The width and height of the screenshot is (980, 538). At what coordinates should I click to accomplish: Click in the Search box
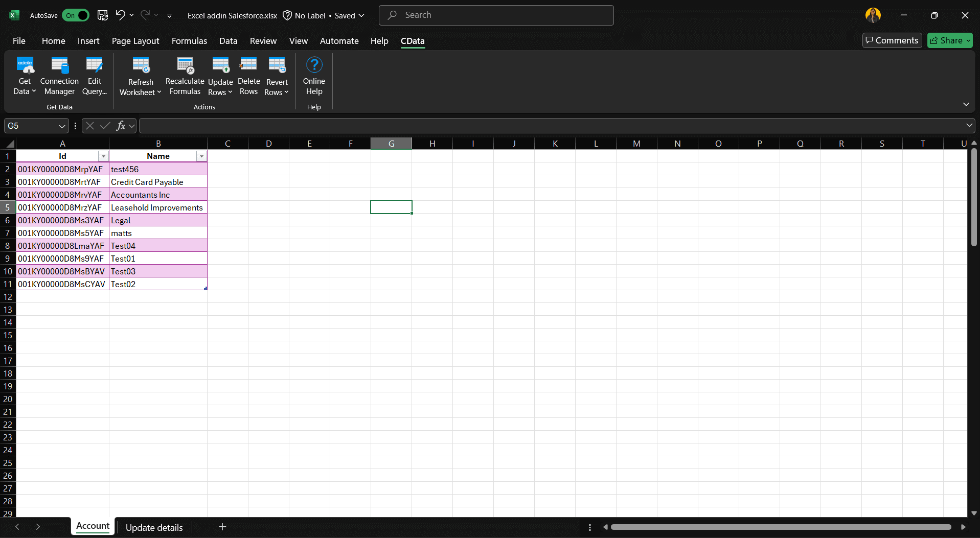pyautogui.click(x=496, y=15)
